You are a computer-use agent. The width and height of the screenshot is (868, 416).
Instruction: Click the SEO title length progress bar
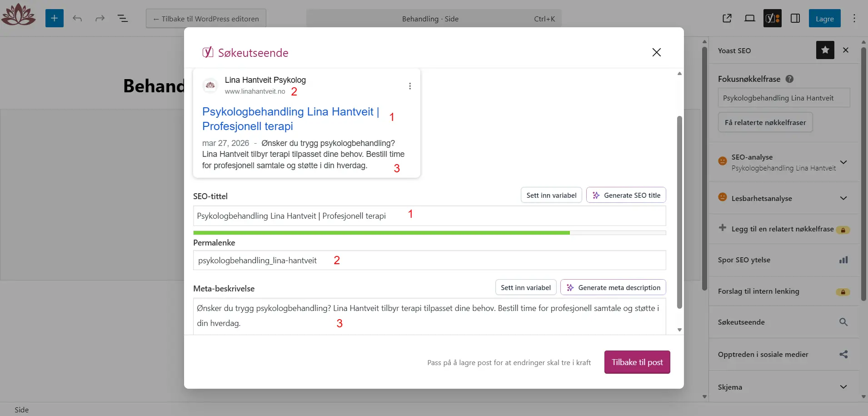[x=429, y=233]
